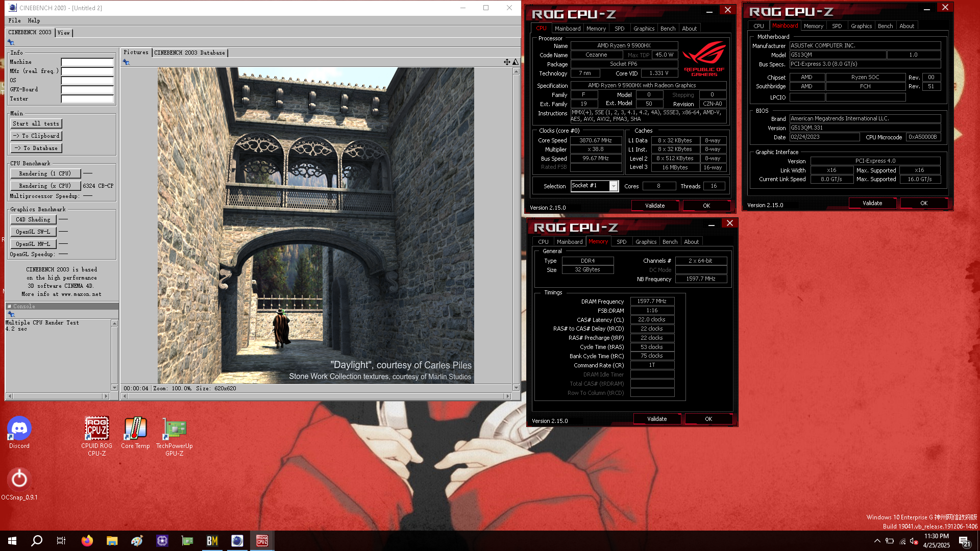Select the Pictures tab
The height and width of the screenshot is (551, 980).
[136, 52]
